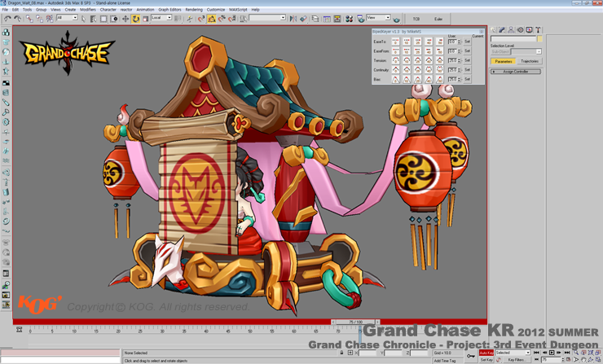
Task: Click the Rectangular Selection Region icon
Action: [x=103, y=19]
